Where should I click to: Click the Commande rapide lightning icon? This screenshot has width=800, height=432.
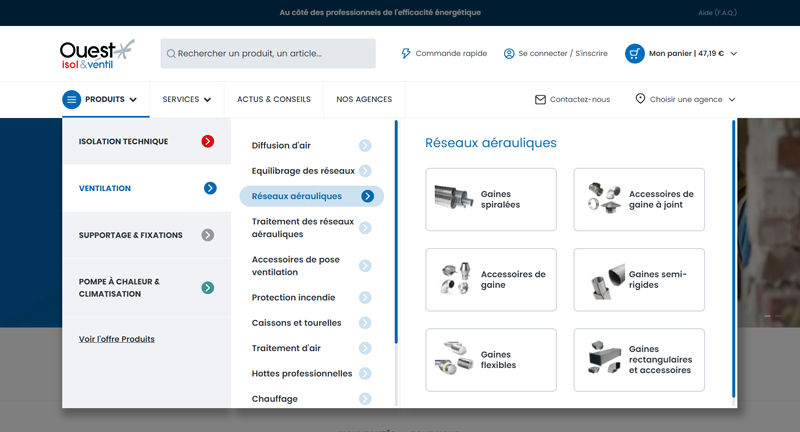[406, 54]
